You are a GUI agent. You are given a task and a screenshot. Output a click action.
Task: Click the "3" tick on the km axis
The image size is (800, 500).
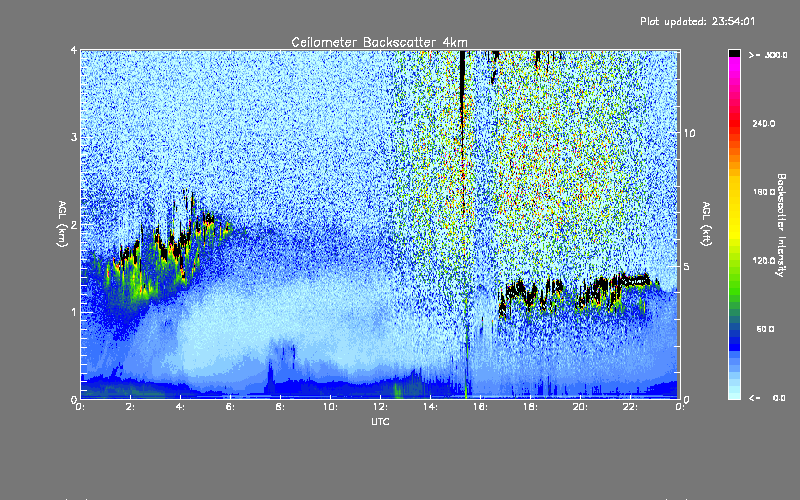[74, 137]
